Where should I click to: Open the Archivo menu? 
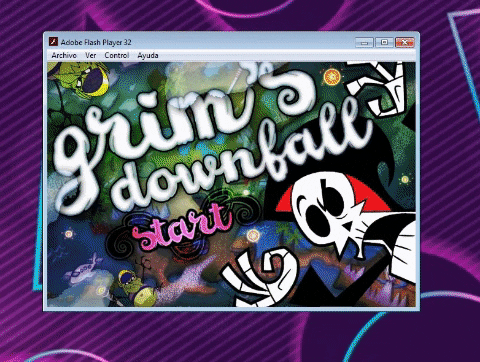pyautogui.click(x=64, y=55)
